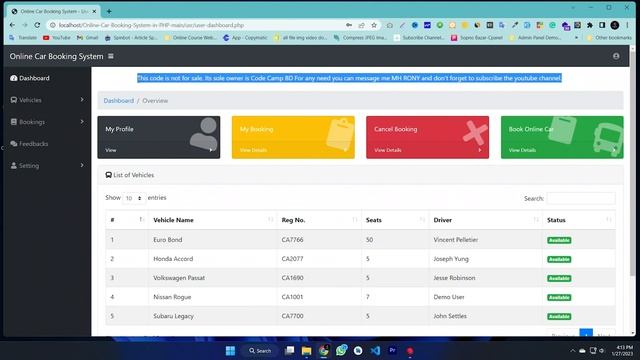Open the YouTube bookmark
The width and height of the screenshot is (640, 360).
[57, 38]
